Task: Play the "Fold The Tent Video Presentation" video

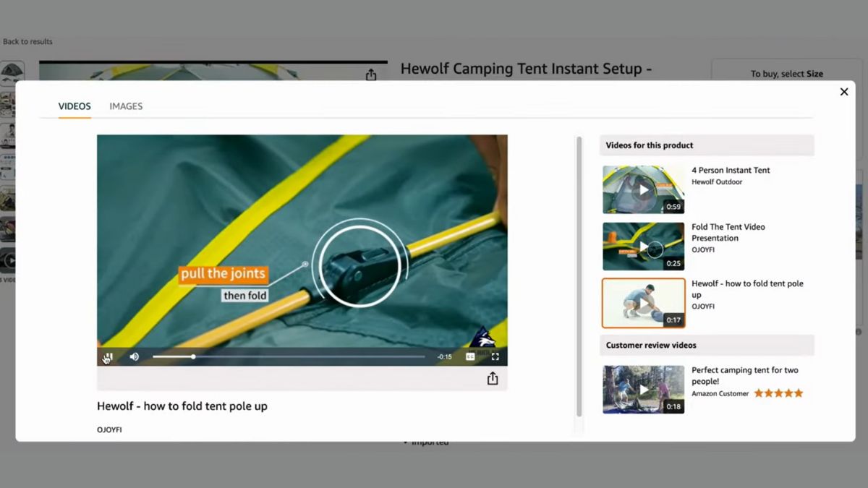Action: click(643, 246)
